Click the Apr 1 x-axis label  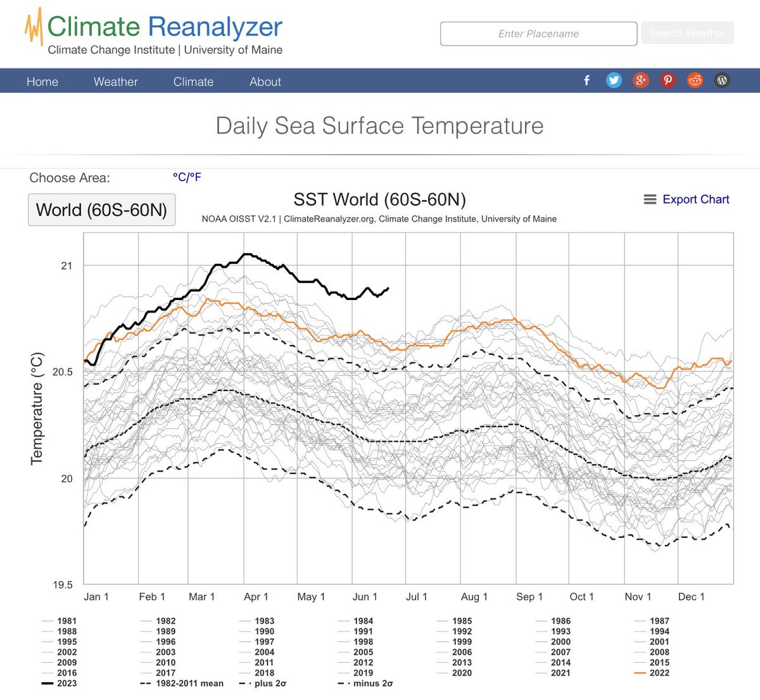[256, 597]
